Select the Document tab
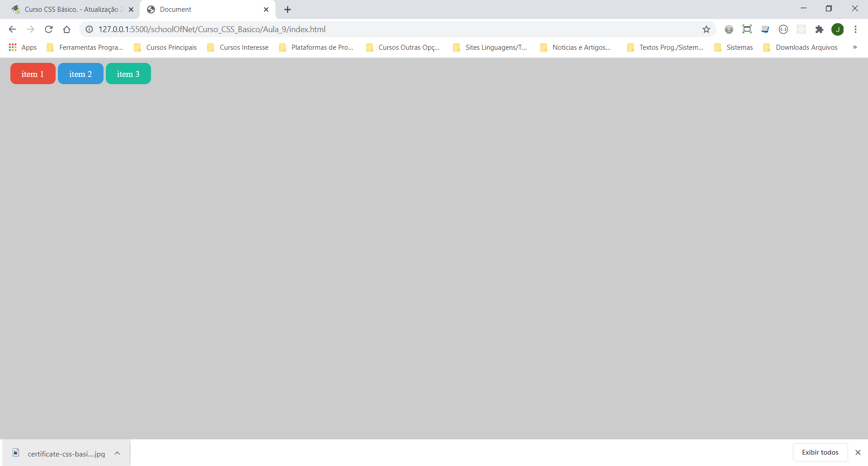Viewport: 868px width, 466px height. pyautogui.click(x=208, y=10)
